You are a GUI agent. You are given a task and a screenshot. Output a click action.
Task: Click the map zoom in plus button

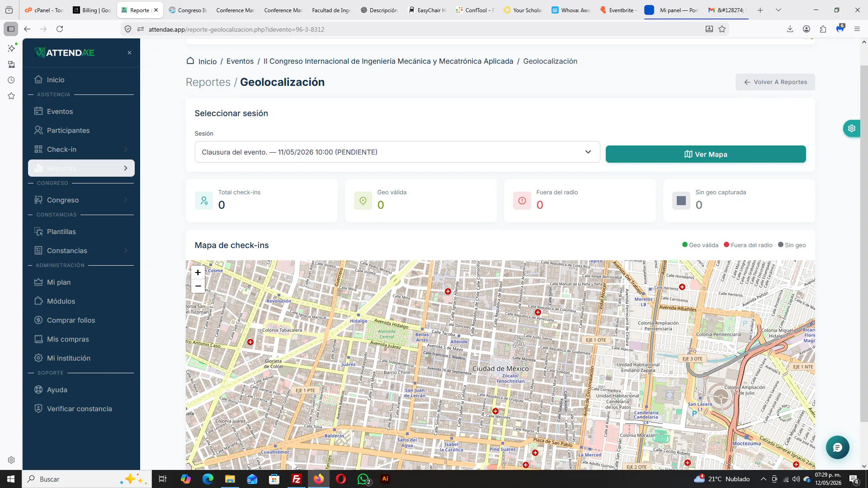click(198, 272)
